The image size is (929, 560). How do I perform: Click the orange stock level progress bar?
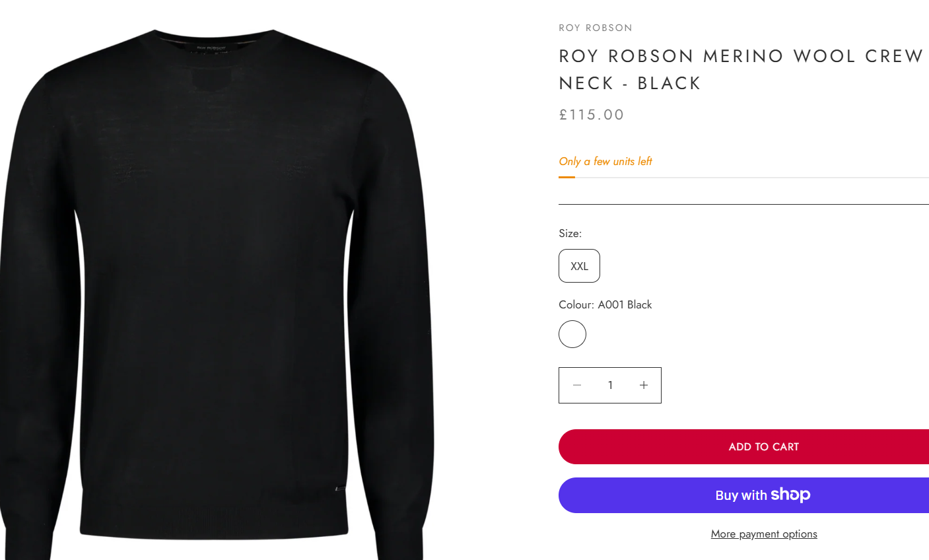coord(567,177)
